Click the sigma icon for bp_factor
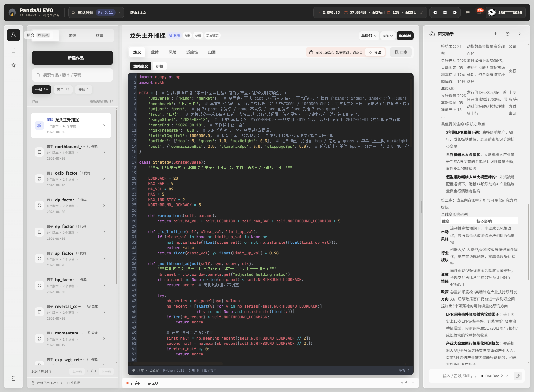The width and height of the screenshot is (534, 392). click(39, 285)
